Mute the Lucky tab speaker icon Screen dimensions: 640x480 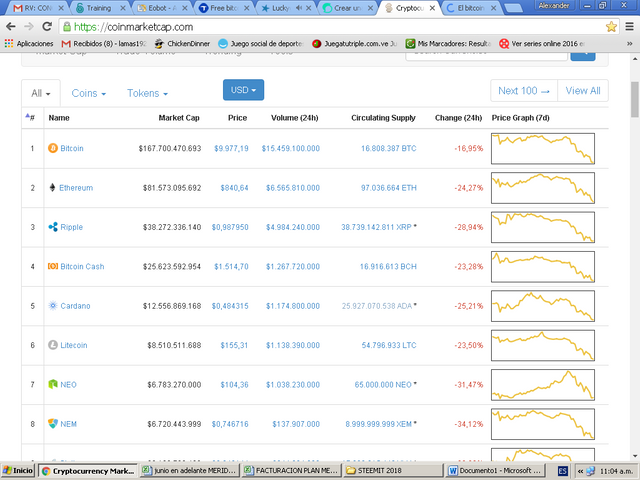coord(298,8)
